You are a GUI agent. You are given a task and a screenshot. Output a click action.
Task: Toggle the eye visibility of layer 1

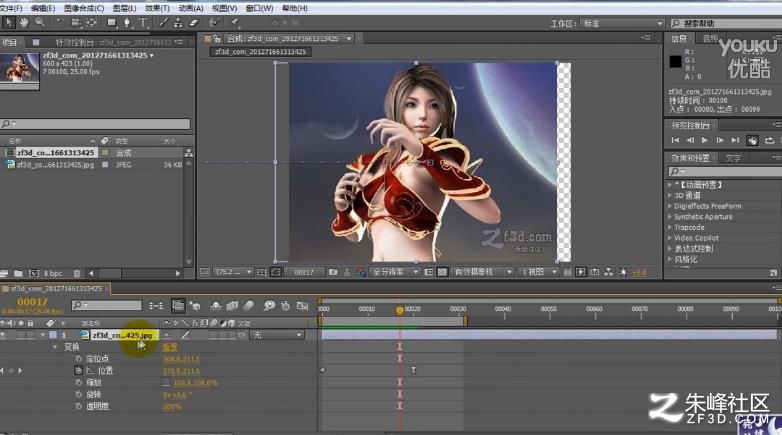click(x=3, y=335)
